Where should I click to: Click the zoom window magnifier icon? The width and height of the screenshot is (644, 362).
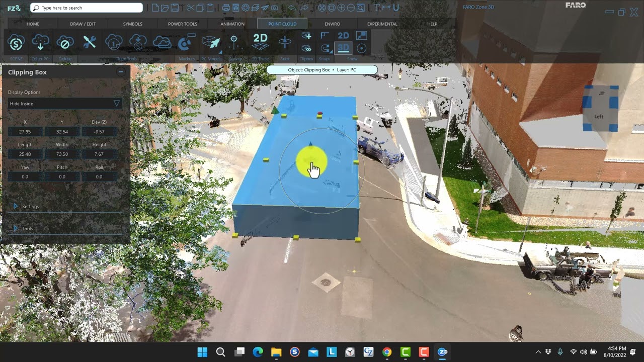(361, 8)
